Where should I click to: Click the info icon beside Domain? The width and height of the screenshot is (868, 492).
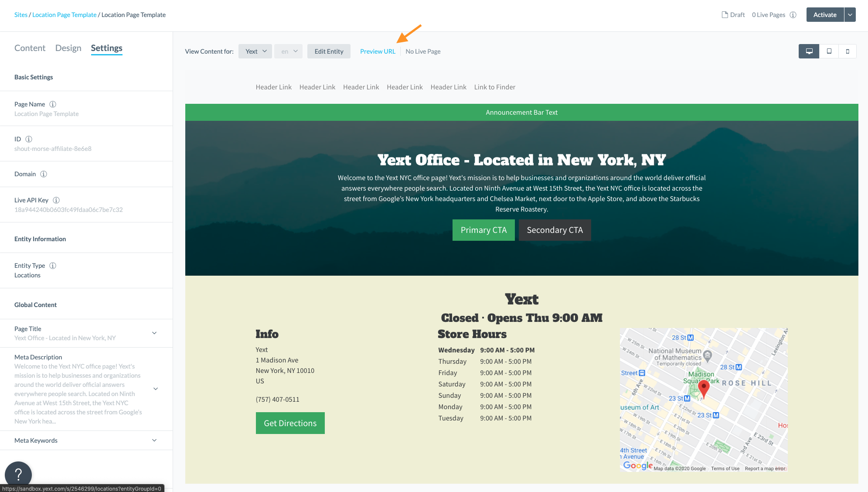tap(44, 174)
